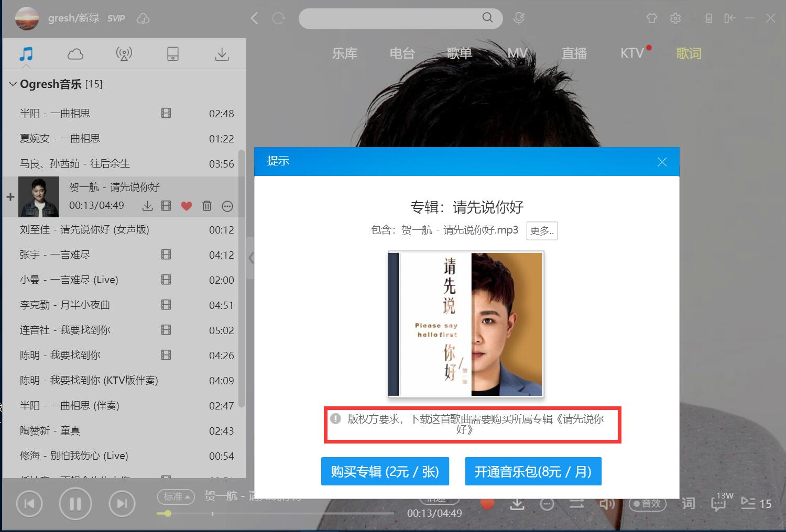Open the local music note tab
This screenshot has height=532, width=786.
pyautogui.click(x=26, y=53)
